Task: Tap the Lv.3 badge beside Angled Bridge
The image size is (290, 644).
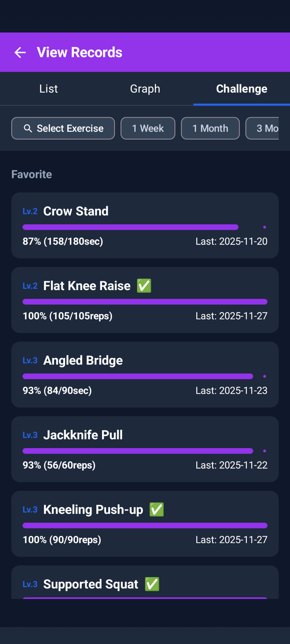Action: (x=30, y=361)
